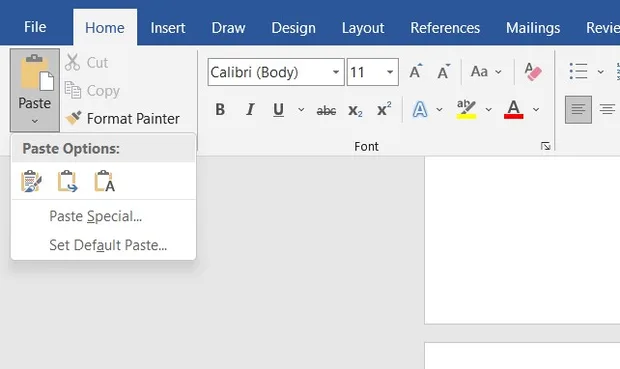Viewport: 620px width, 369px height.
Task: Toggle Subscript formatting
Action: [x=355, y=110]
